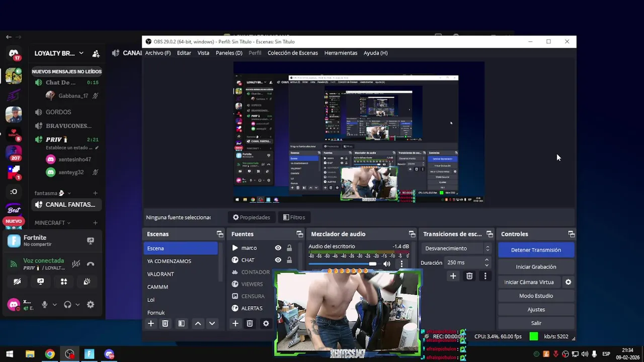
Task: Open Discord soundboard icon
Action: coord(87,282)
